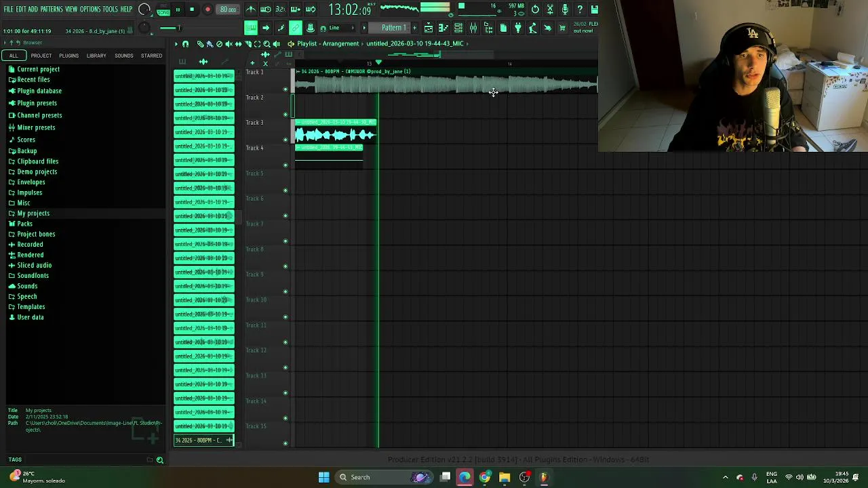Open the mixer view
Image resolution: width=868 pixels, height=488 pixels.
click(473, 28)
